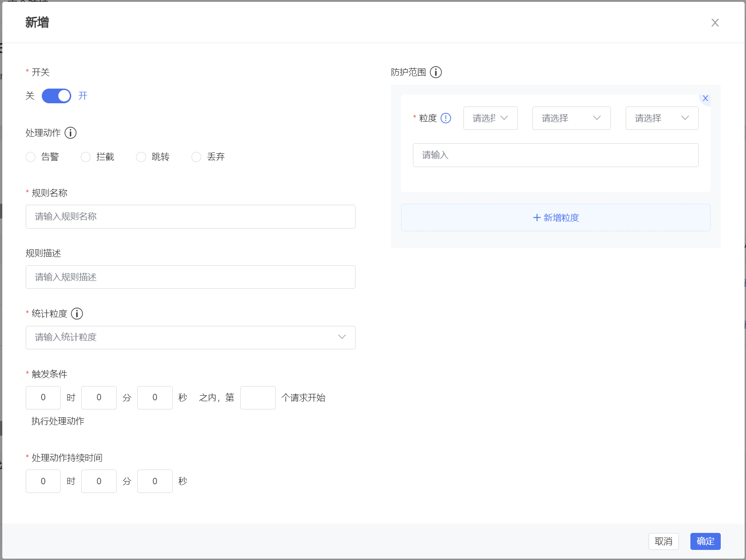Toggle the 开关 switch off

57,96
